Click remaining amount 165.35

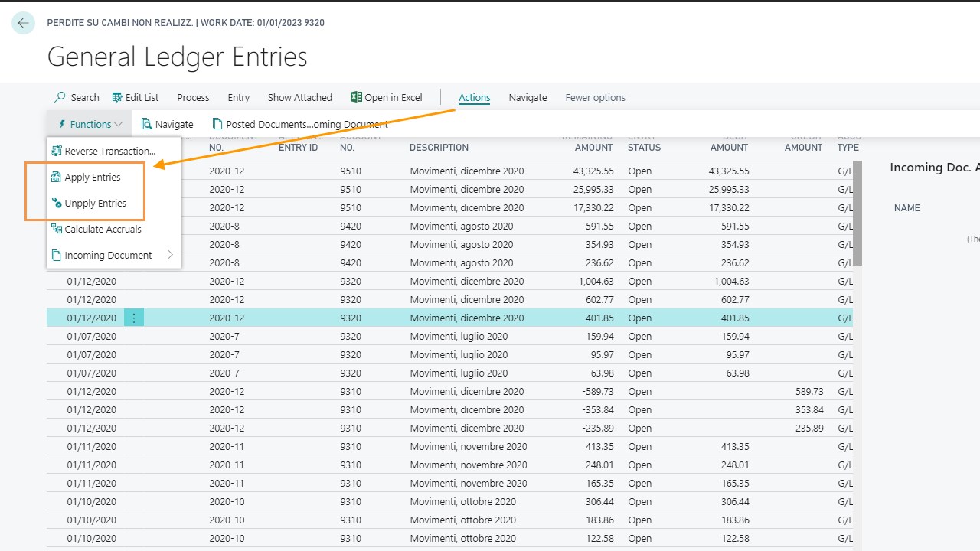[600, 483]
